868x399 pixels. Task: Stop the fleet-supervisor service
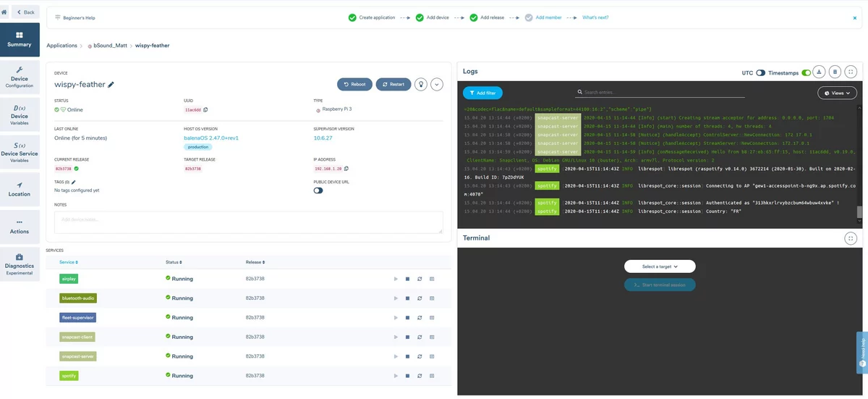click(x=407, y=318)
